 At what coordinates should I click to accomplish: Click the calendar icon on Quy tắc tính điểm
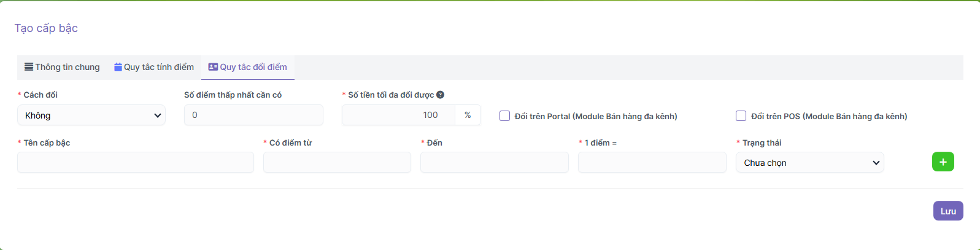click(x=118, y=67)
